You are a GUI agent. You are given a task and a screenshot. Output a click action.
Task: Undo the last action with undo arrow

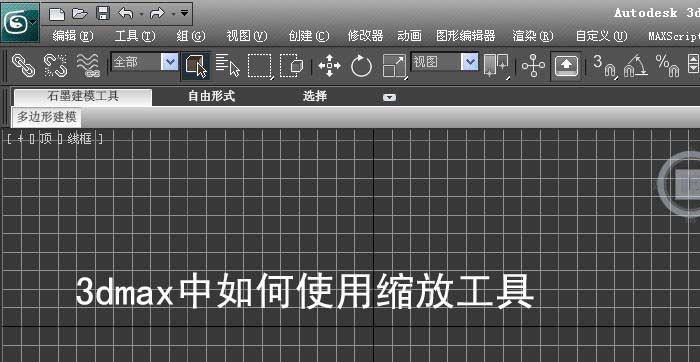tap(126, 14)
